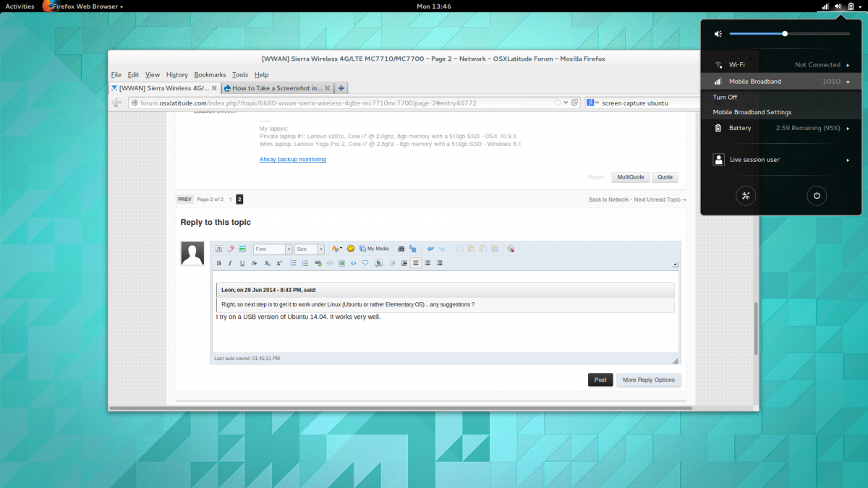Click the system settings wrench icon
868x488 pixels.
click(x=747, y=195)
